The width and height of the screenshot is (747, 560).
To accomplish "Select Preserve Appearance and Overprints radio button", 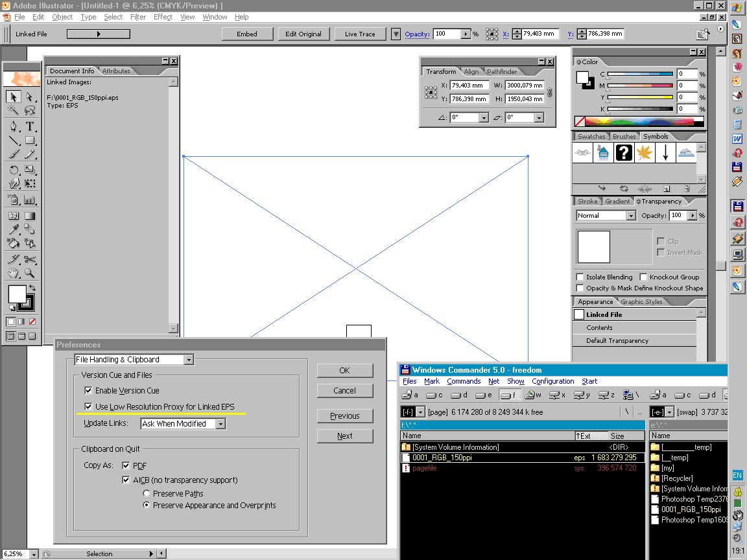I will 147,506.
